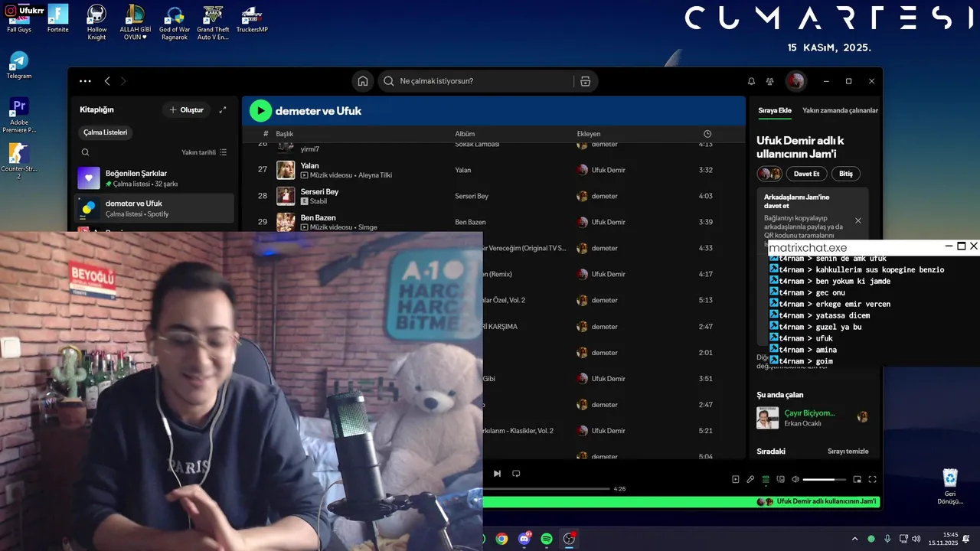
Task: Seek on the song progress bar
Action: pyautogui.click(x=547, y=488)
